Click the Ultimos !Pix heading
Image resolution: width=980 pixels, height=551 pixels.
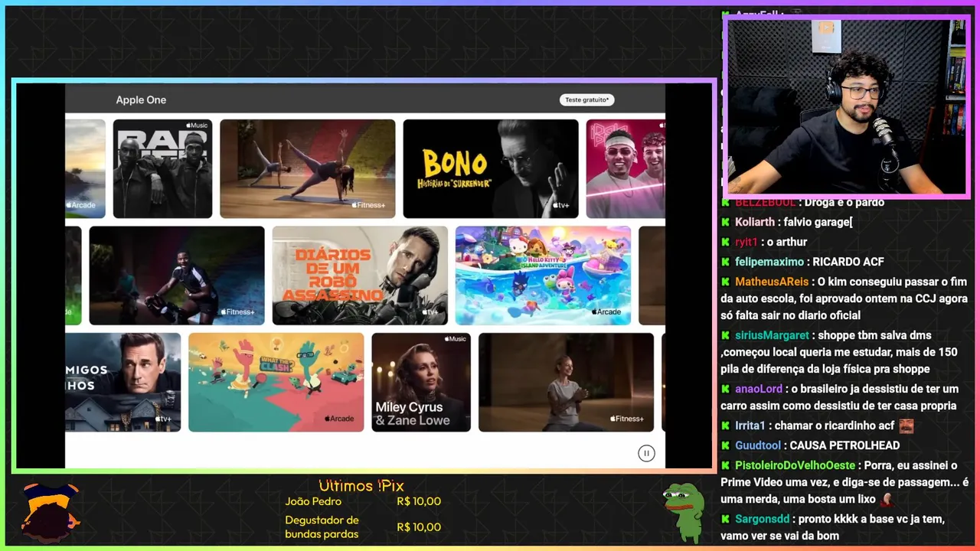tap(361, 486)
